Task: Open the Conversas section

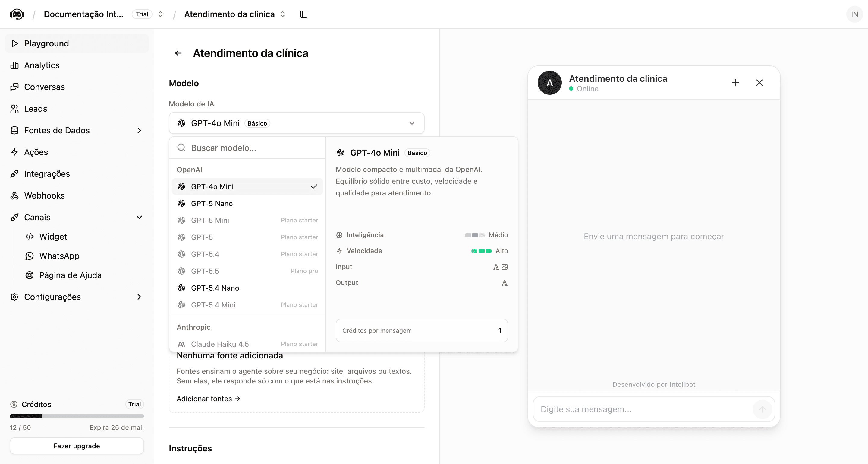Action: 77,87
